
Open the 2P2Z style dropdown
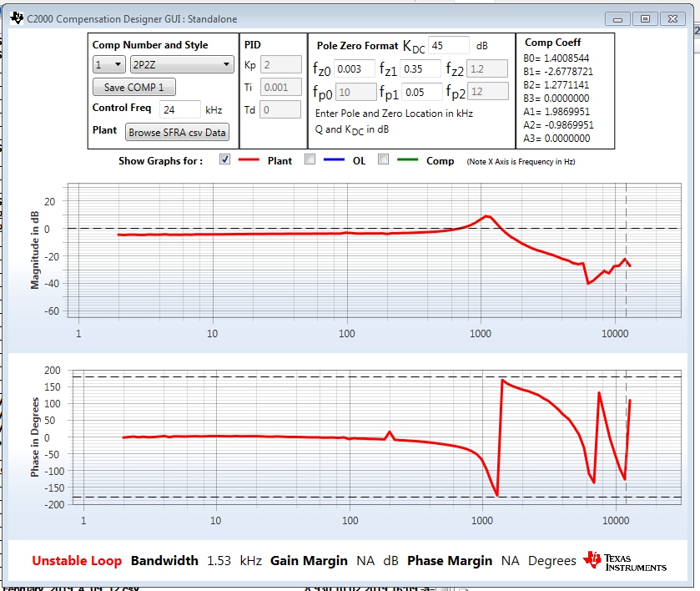click(x=183, y=64)
